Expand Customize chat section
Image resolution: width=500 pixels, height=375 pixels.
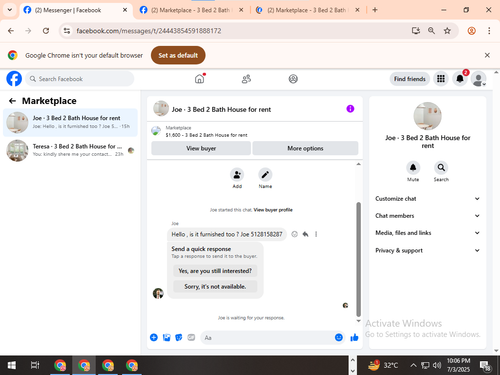point(427,199)
